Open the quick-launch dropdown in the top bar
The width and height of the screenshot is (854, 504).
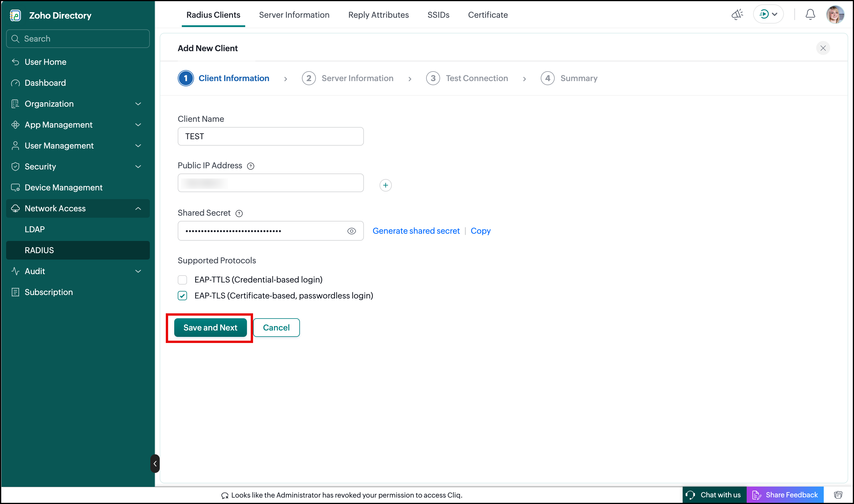coord(768,14)
